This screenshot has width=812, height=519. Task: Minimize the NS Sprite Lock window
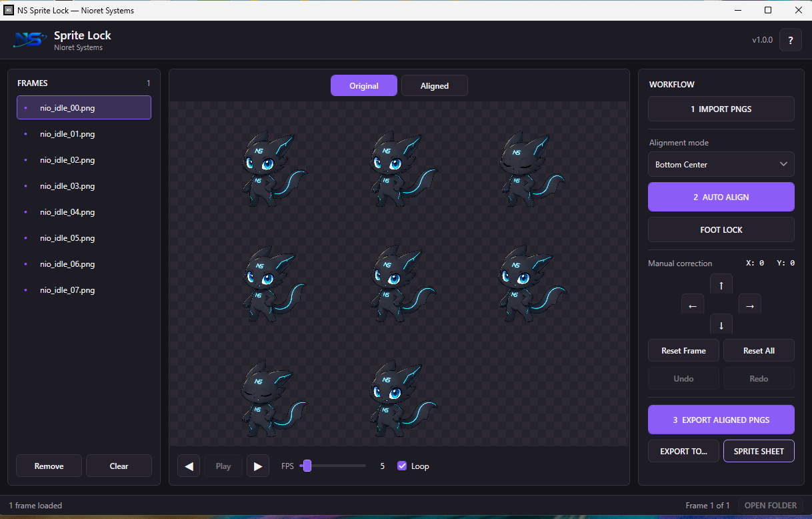click(738, 10)
